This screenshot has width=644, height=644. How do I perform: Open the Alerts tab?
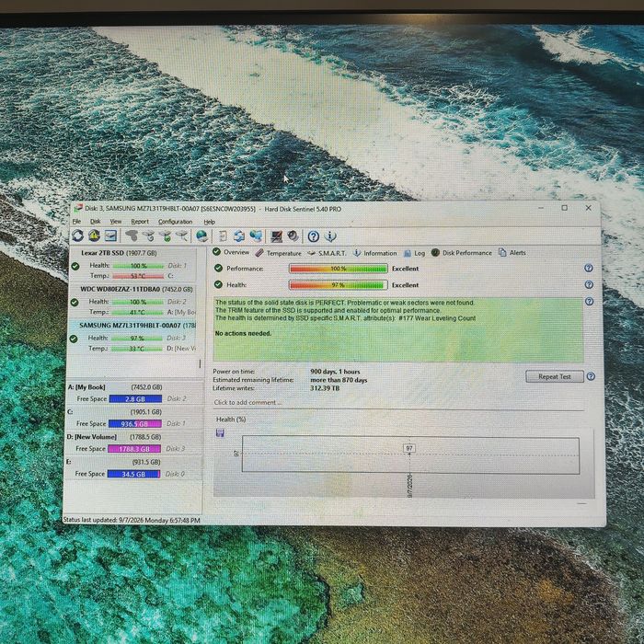512,252
